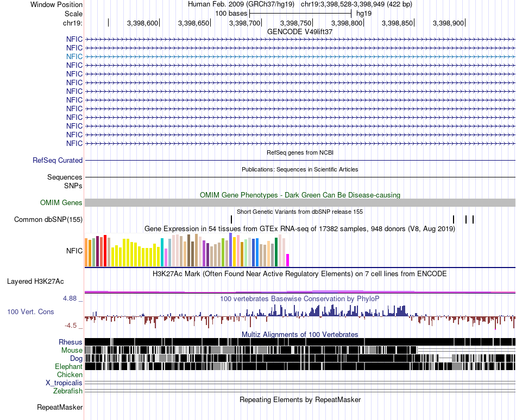The height and width of the screenshot is (420, 516).
Task: Click 'Publications: Sequences in Scientific Articles' title
Action: coord(300,169)
